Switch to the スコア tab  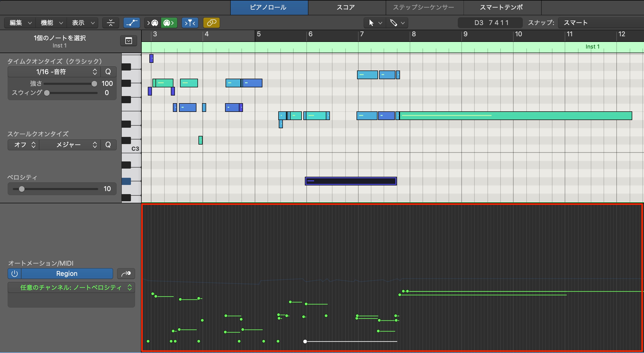(347, 7)
